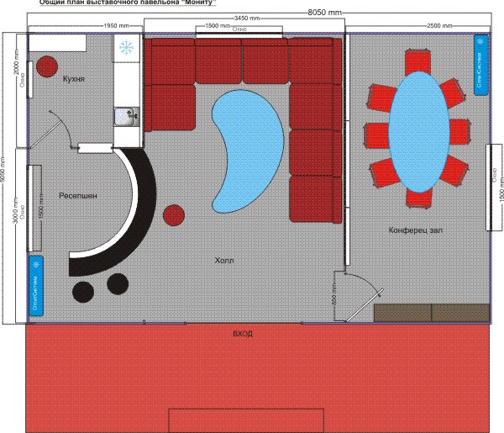Click the '3000 mm' dimension label
Viewport: 504px width, 433px height.
coord(15,212)
